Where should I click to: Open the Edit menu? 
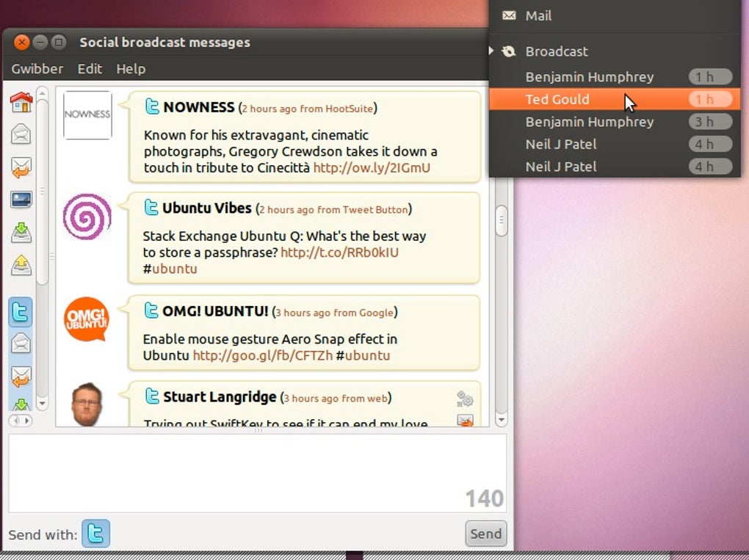pyautogui.click(x=90, y=69)
